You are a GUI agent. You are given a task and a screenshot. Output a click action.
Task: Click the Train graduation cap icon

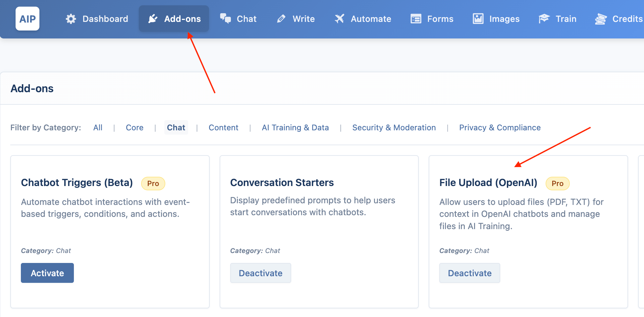544,19
